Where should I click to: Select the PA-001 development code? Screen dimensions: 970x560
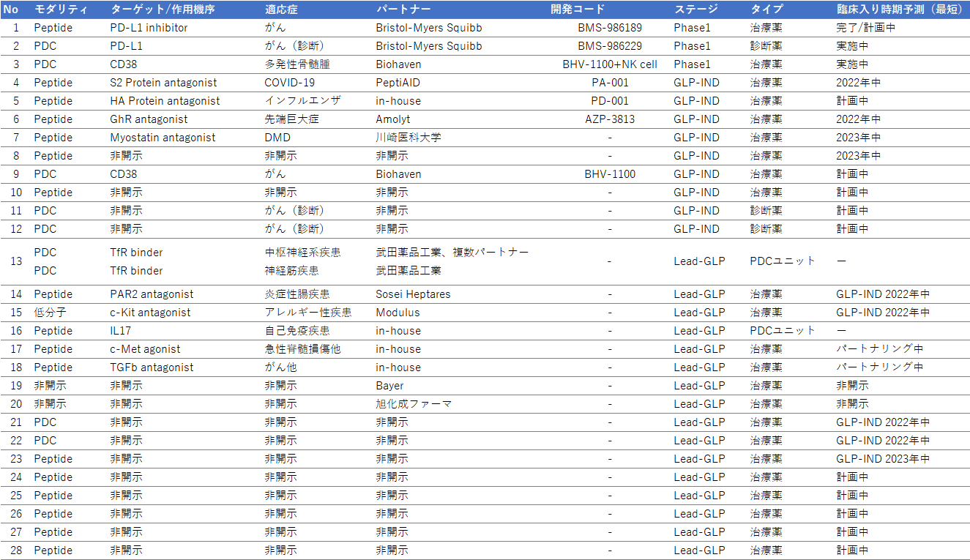pyautogui.click(x=610, y=83)
